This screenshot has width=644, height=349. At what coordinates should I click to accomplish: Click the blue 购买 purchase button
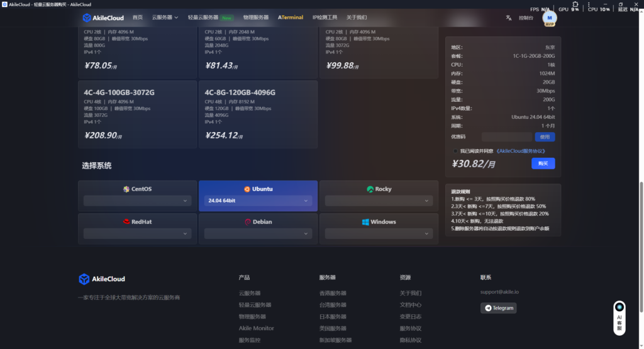[543, 163]
